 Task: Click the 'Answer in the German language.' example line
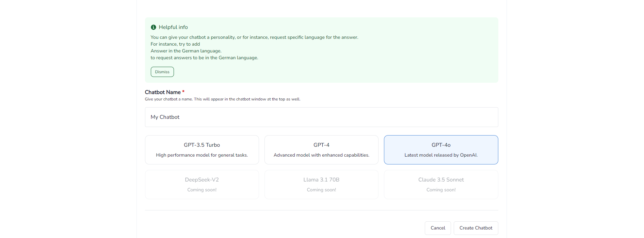click(x=186, y=51)
